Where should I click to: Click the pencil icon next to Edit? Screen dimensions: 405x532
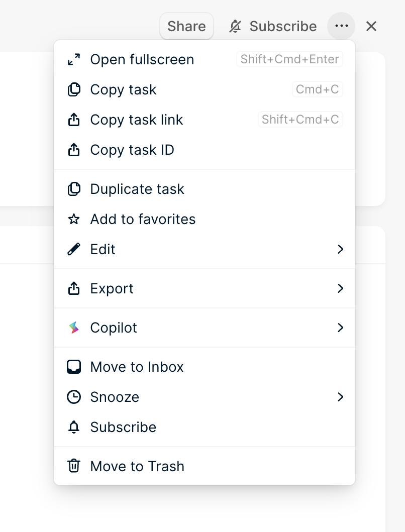(74, 249)
